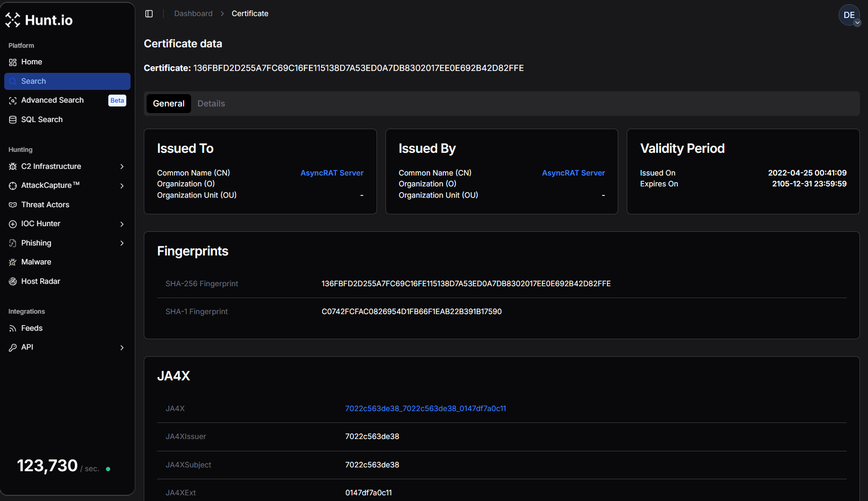Image resolution: width=868 pixels, height=501 pixels.
Task: Select the General tab
Action: (x=168, y=104)
